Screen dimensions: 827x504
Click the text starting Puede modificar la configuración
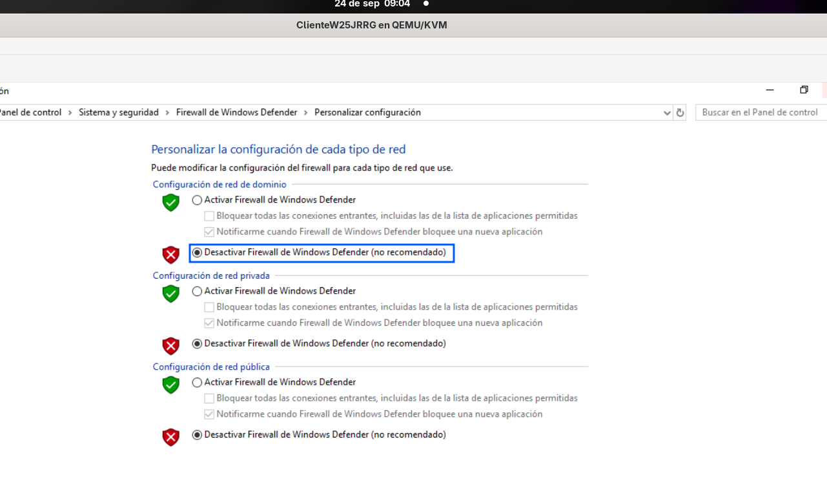(x=302, y=168)
